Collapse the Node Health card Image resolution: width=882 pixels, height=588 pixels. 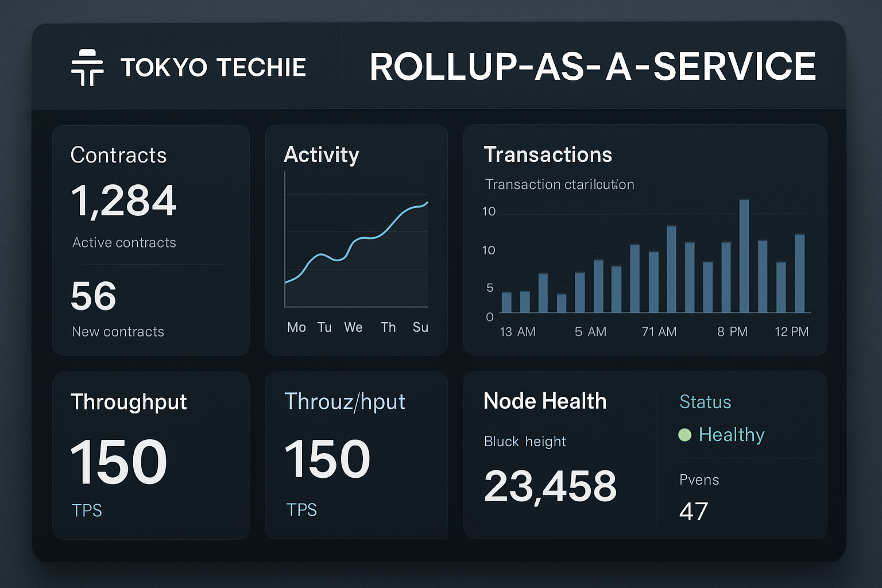(545, 401)
